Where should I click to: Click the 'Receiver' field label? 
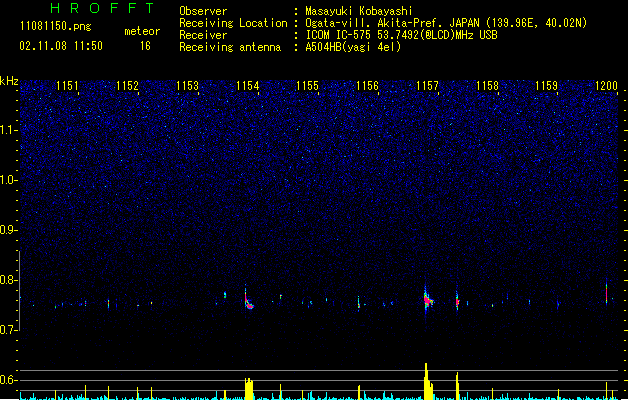(x=203, y=35)
